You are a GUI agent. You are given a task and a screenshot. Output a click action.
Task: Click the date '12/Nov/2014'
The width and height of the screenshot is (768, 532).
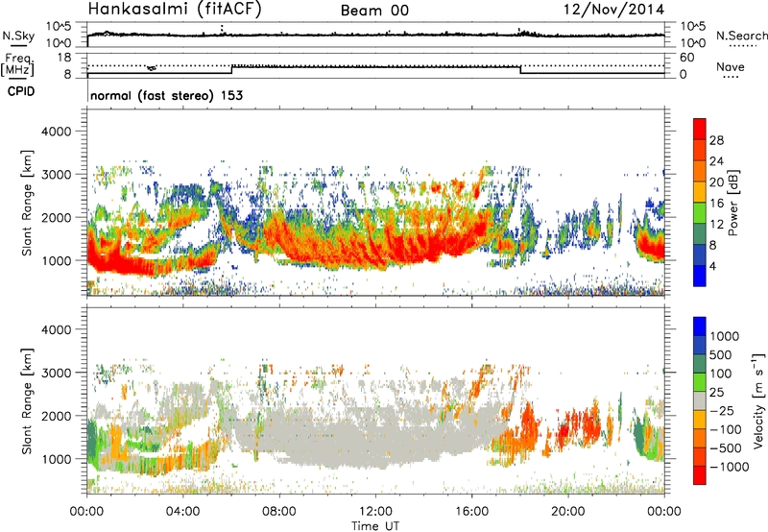coord(613,10)
